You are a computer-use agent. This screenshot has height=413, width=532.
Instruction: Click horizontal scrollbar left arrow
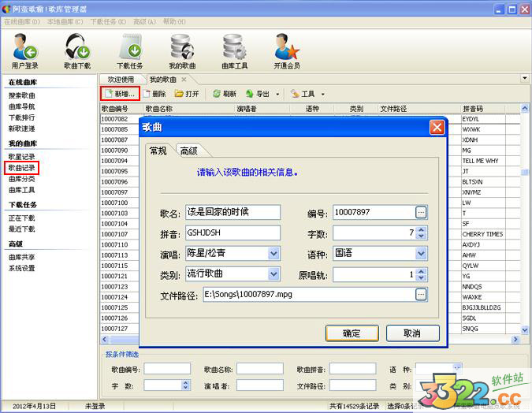(105, 339)
